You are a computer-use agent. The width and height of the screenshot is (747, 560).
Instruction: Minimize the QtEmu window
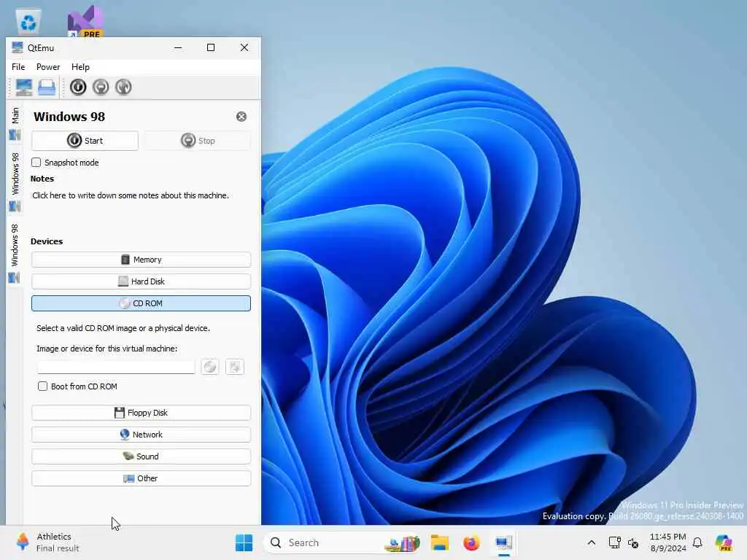(178, 47)
